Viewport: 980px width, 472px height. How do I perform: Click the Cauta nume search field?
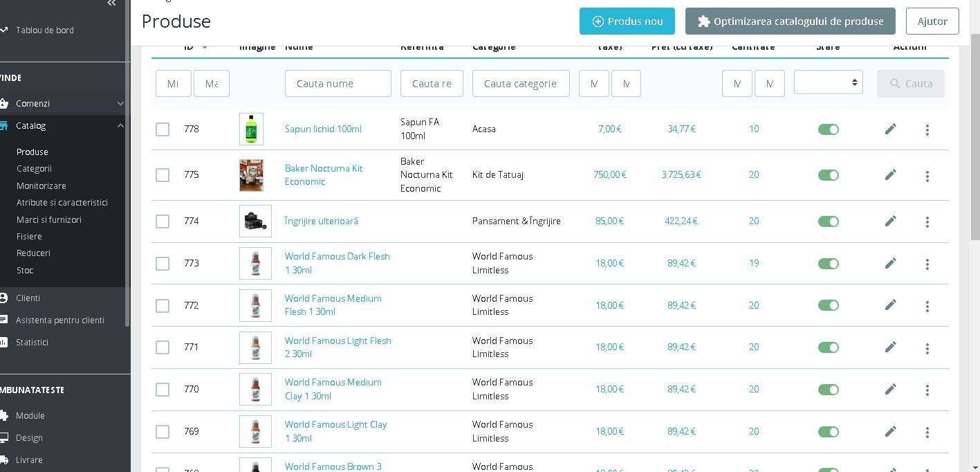click(338, 83)
